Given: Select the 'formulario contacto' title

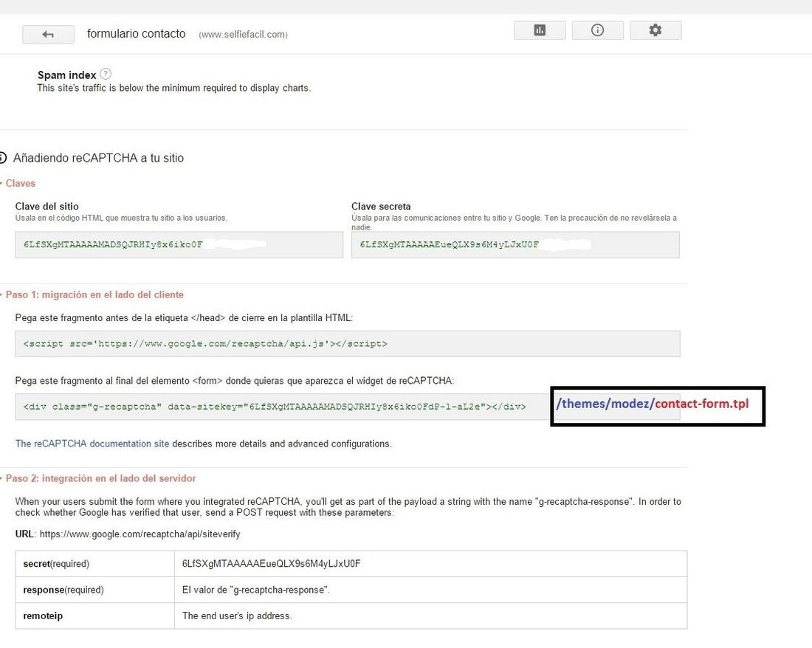Looking at the screenshot, I should [137, 34].
